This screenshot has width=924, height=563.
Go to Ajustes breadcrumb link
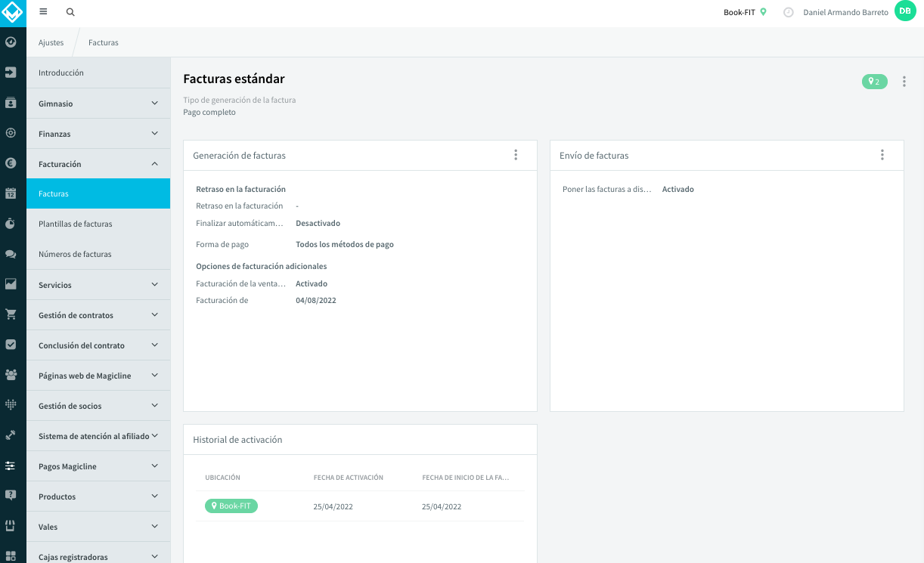pyautogui.click(x=51, y=43)
